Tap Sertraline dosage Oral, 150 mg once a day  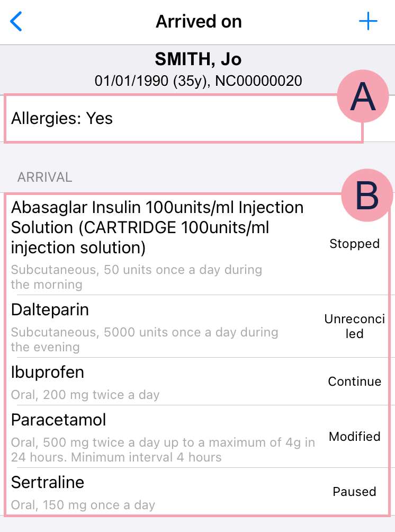click(83, 505)
